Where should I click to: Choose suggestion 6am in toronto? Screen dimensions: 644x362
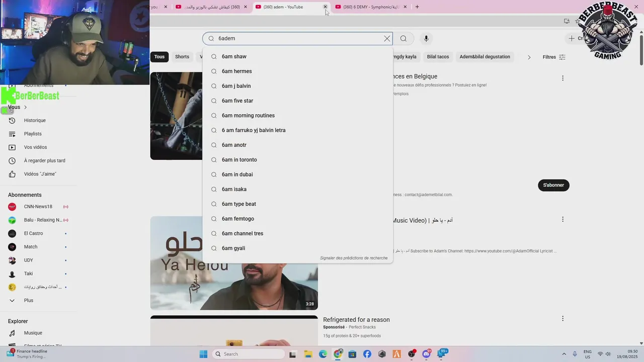pyautogui.click(x=297, y=160)
